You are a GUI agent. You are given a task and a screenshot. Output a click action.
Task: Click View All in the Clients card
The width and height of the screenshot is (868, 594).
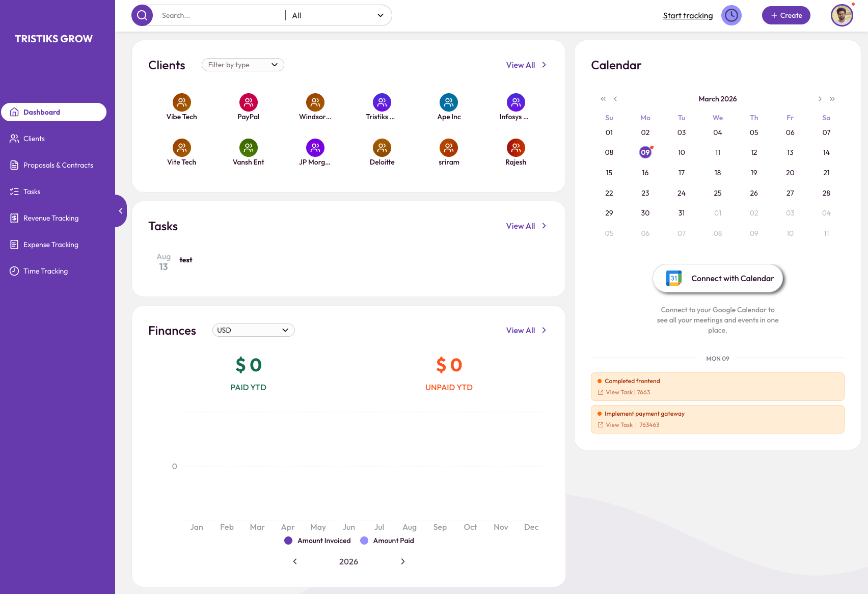point(526,65)
